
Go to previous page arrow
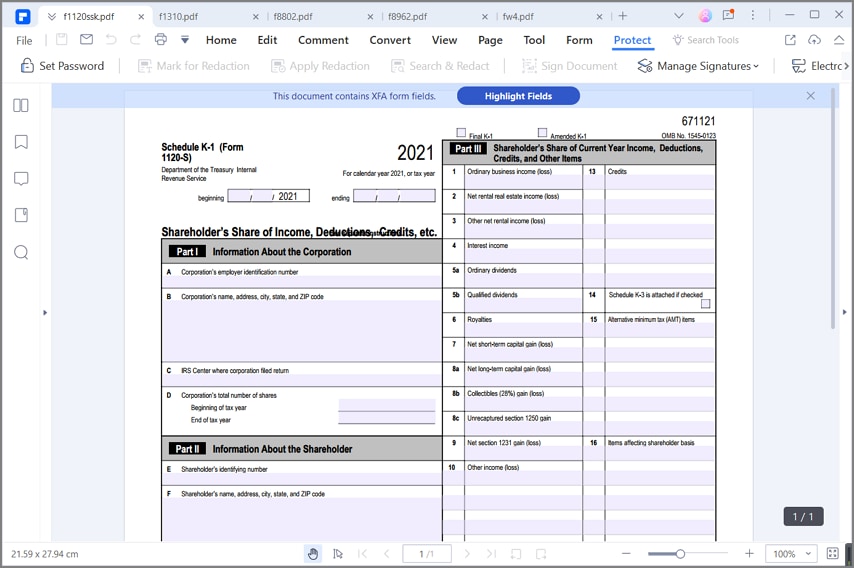(x=387, y=554)
